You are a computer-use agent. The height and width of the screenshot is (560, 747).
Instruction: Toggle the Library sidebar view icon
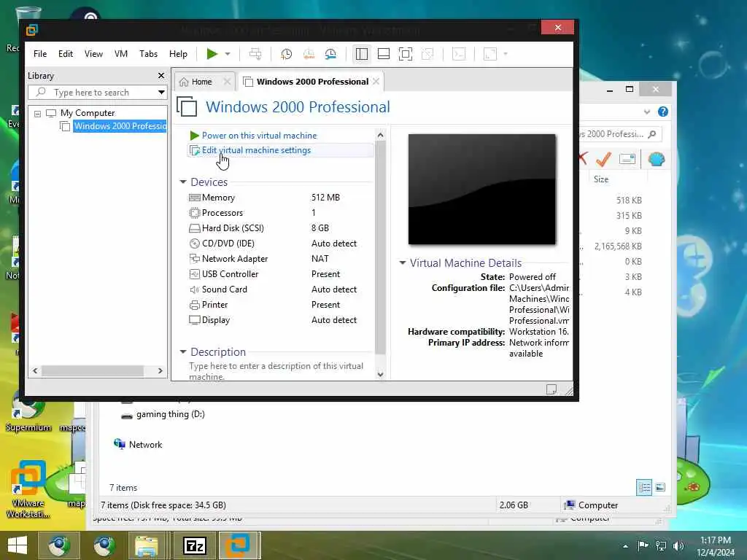click(362, 54)
